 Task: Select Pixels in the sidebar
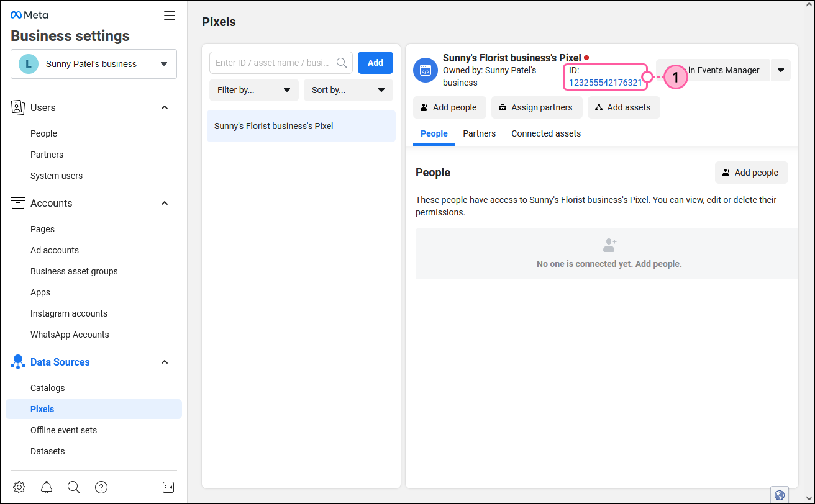pyautogui.click(x=94, y=409)
